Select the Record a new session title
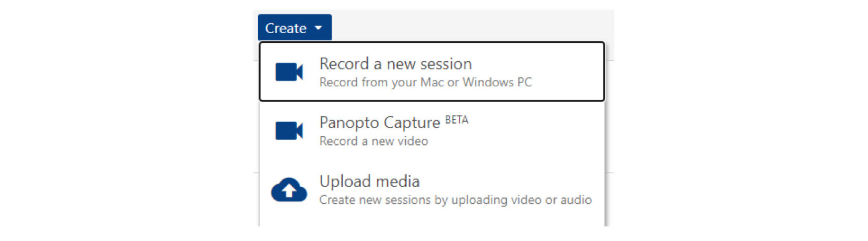The image size is (868, 241). (395, 64)
